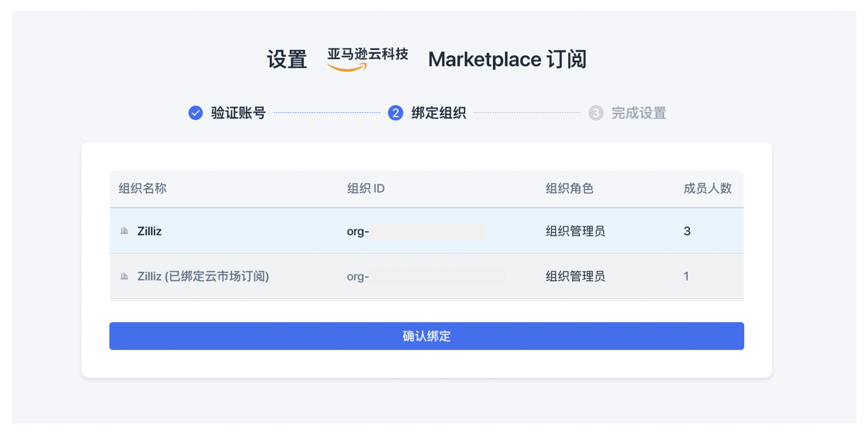This screenshot has width=868, height=434.
Task: Click the blue checkmark on 验证账号 step
Action: tap(195, 113)
